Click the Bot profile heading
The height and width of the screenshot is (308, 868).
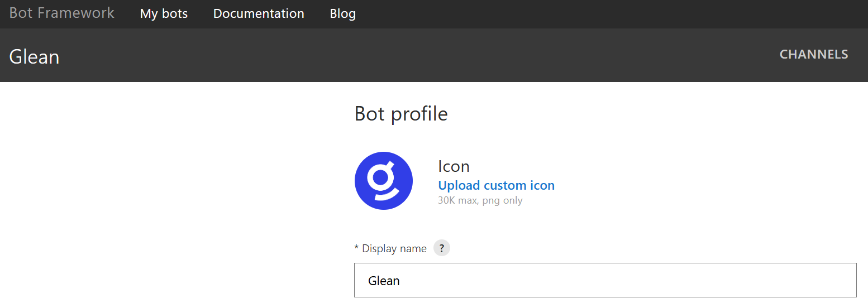(401, 114)
